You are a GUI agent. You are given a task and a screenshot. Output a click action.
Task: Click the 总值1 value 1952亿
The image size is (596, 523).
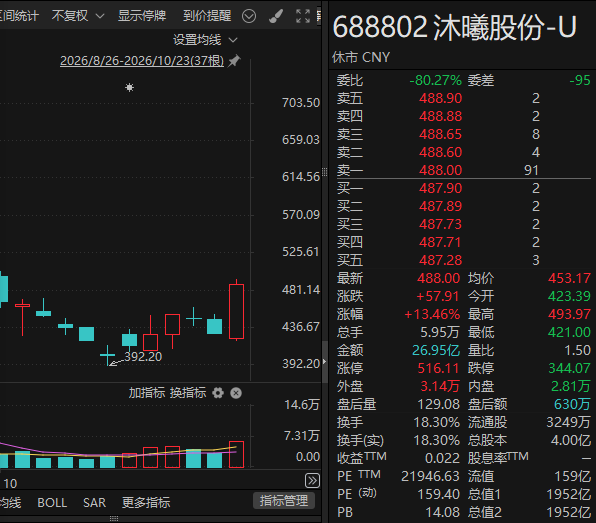tap(568, 494)
